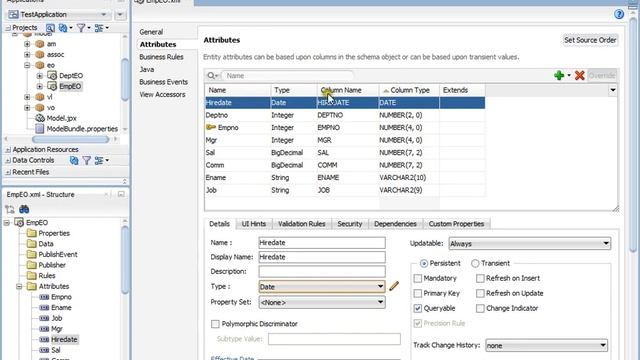Click the attribute Name search field
Screen dimensions: 640x360
pyautogui.click(x=287, y=76)
